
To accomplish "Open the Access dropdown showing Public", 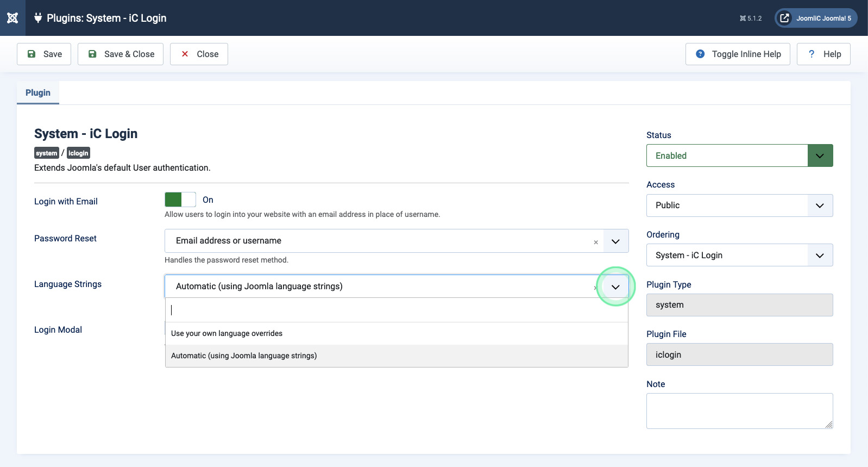I will point(740,206).
